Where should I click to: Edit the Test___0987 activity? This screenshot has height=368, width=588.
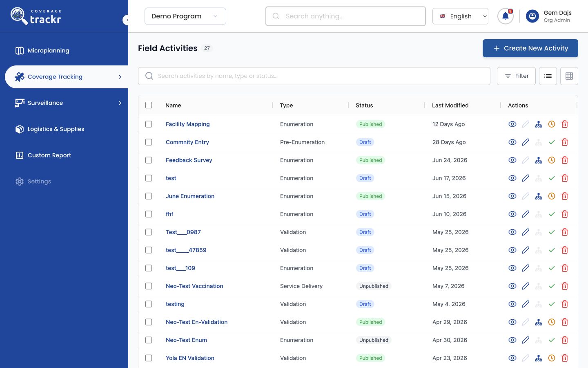(526, 232)
